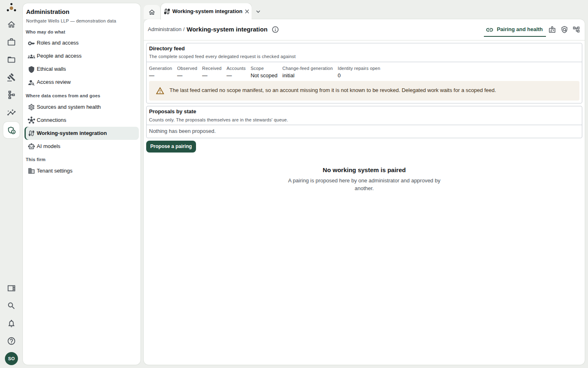Toggle the side panel layout icon

(11, 288)
